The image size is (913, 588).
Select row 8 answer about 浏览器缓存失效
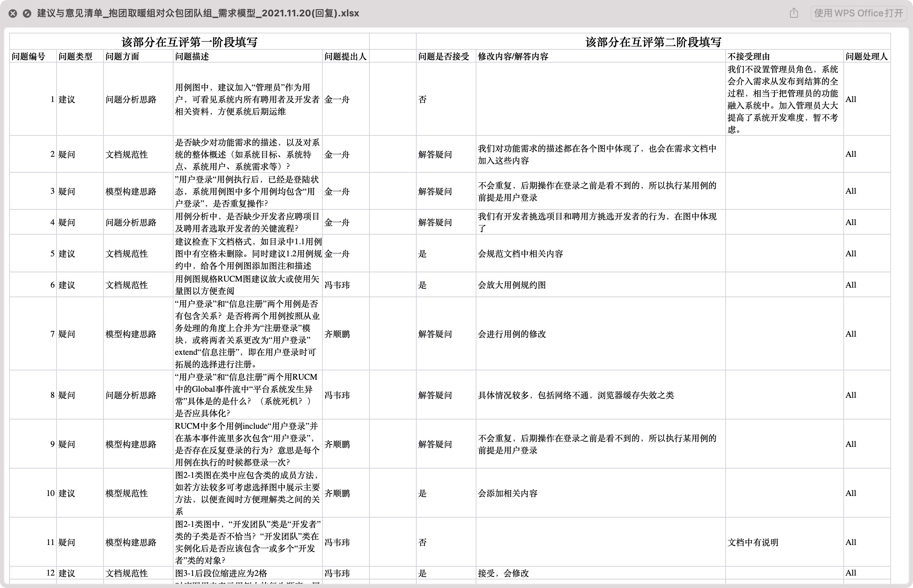pos(576,395)
